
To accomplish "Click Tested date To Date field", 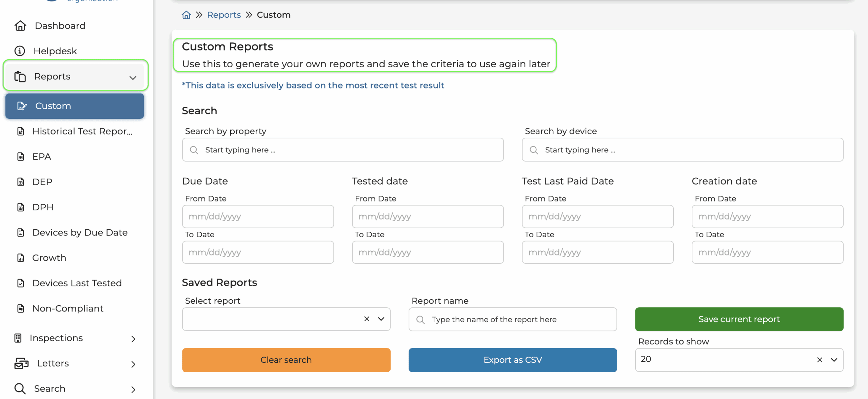I will tap(428, 252).
